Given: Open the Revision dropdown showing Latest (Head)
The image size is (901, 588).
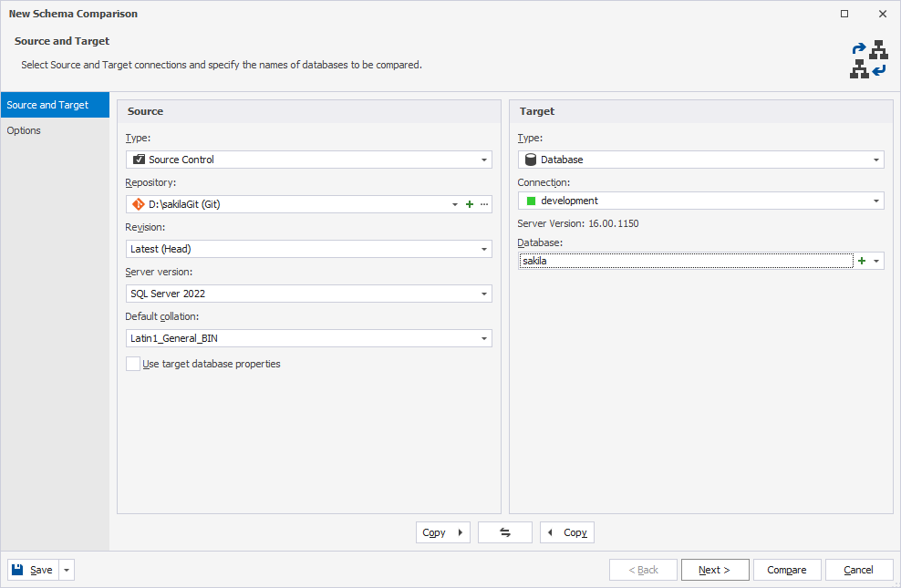Looking at the screenshot, I should 484,248.
